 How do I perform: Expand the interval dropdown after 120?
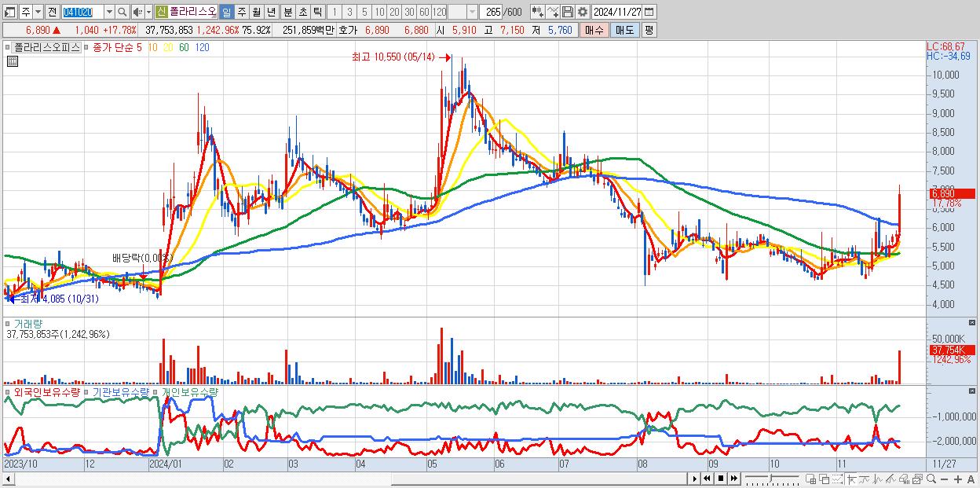[x=472, y=12]
